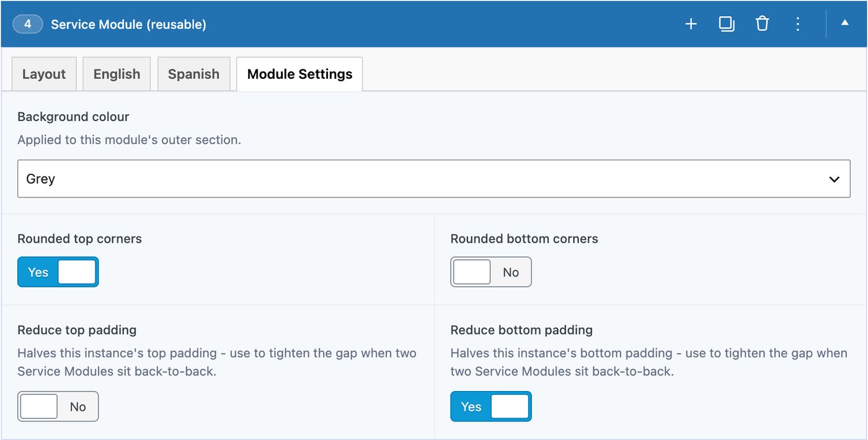Viewport: 868px width, 440px height.
Task: Click 'Applied to this module's outer section.' text
Action: 129,140
